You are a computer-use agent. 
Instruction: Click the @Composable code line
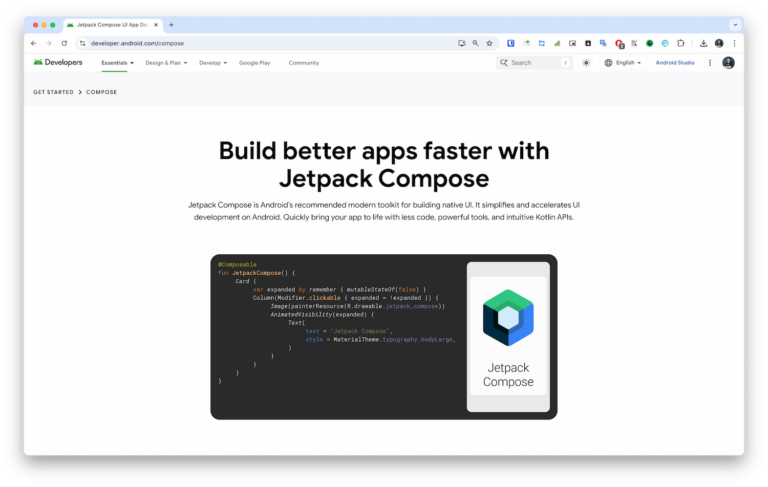click(237, 265)
